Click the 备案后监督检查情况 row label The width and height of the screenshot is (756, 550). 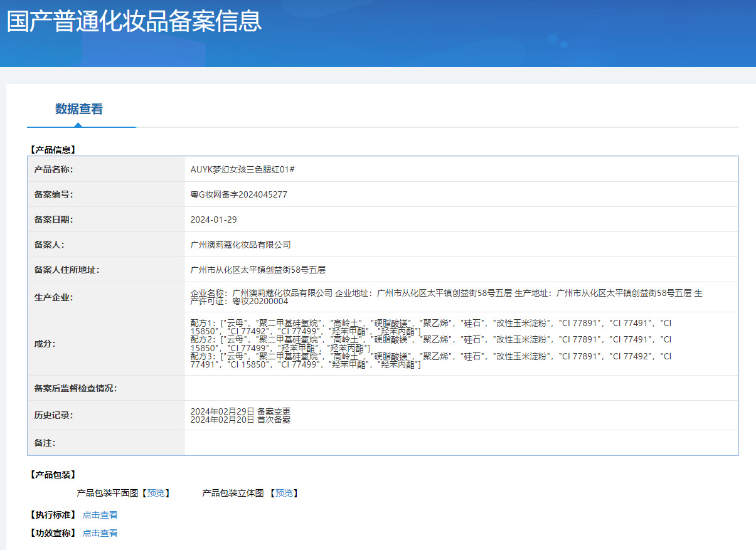pyautogui.click(x=75, y=388)
